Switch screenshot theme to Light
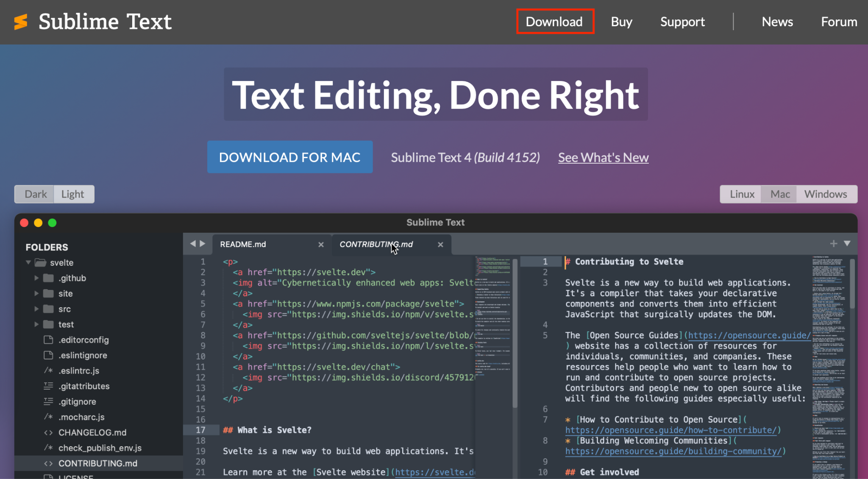 pyautogui.click(x=73, y=194)
